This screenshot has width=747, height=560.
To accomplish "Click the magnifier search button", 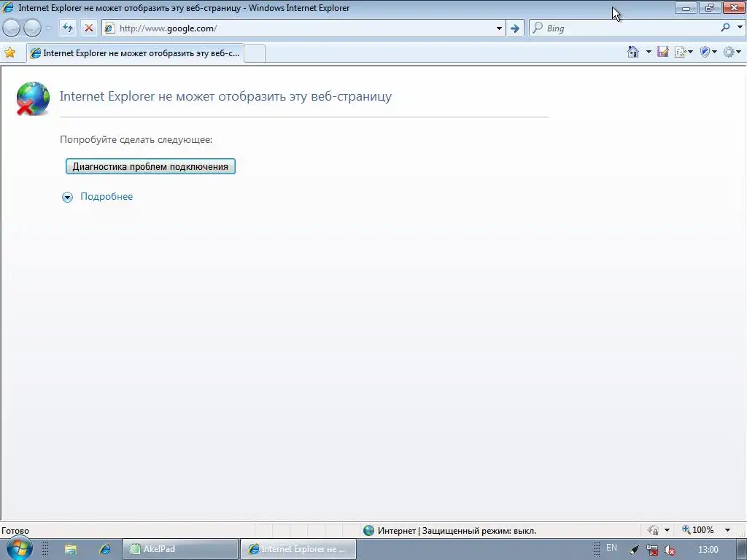I will [726, 28].
